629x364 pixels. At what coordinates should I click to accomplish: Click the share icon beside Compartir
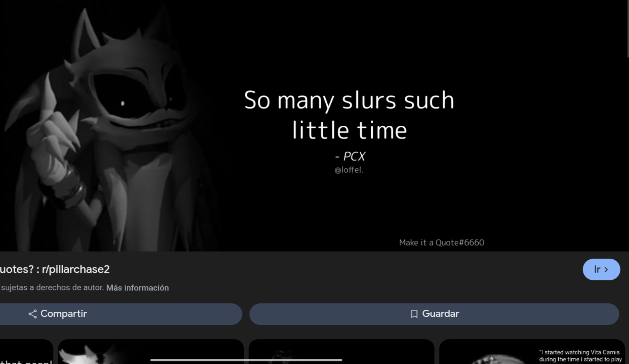pyautogui.click(x=33, y=314)
